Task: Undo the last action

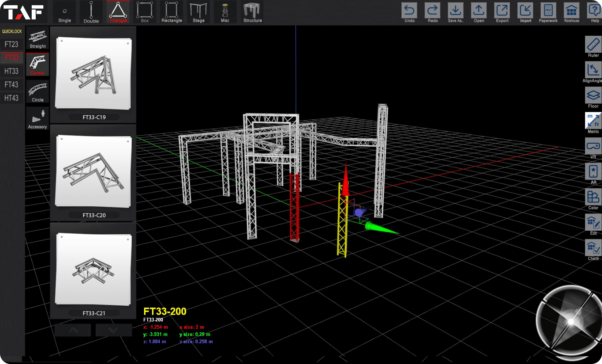Action: pos(409,12)
